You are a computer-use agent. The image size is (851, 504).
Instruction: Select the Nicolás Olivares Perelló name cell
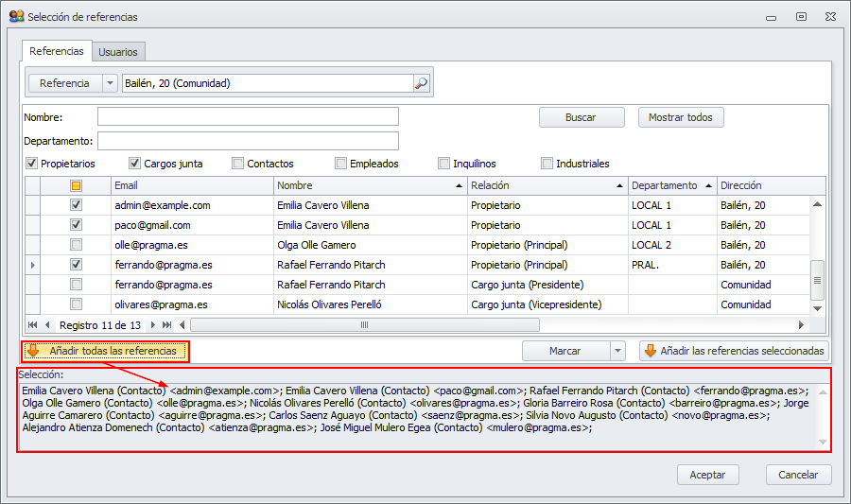tap(371, 304)
